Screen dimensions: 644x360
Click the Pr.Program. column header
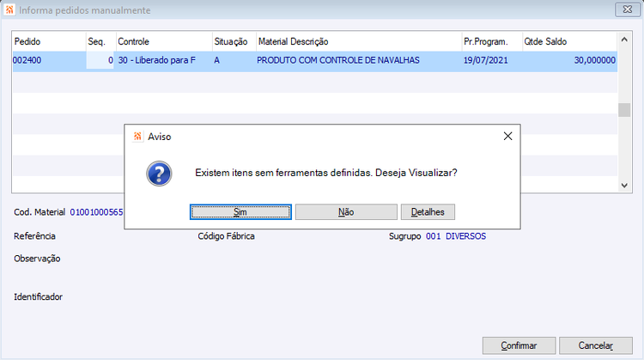tap(492, 41)
